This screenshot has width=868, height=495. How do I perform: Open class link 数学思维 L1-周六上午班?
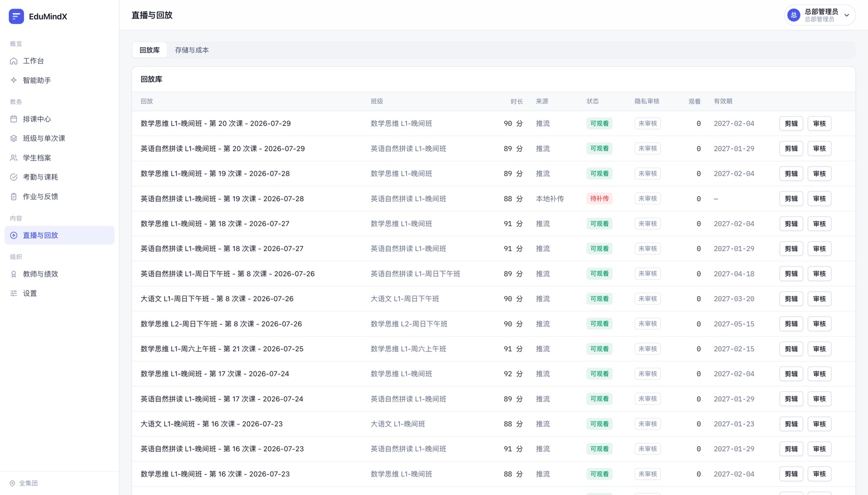pyautogui.click(x=409, y=349)
